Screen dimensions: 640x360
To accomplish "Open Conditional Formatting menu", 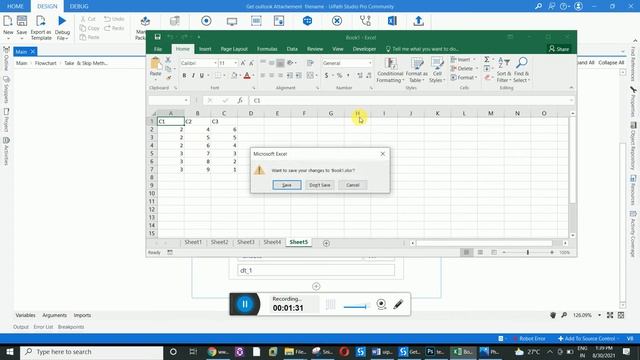I will (x=390, y=70).
